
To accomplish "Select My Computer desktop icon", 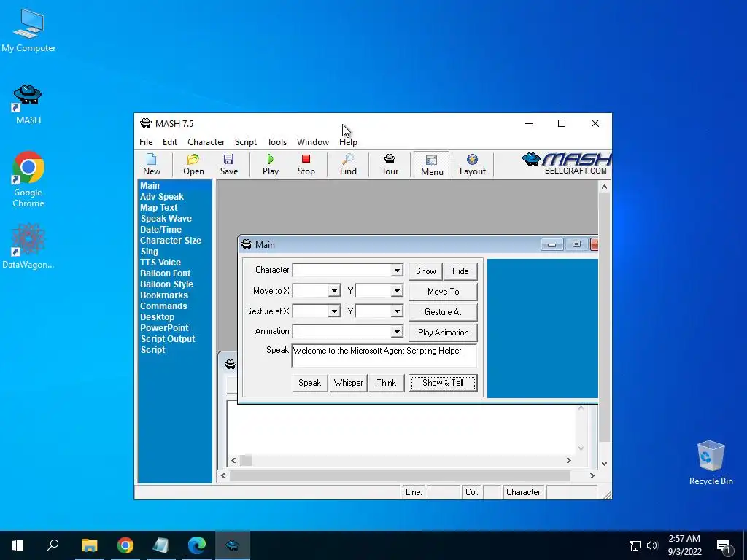I will pyautogui.click(x=28, y=31).
